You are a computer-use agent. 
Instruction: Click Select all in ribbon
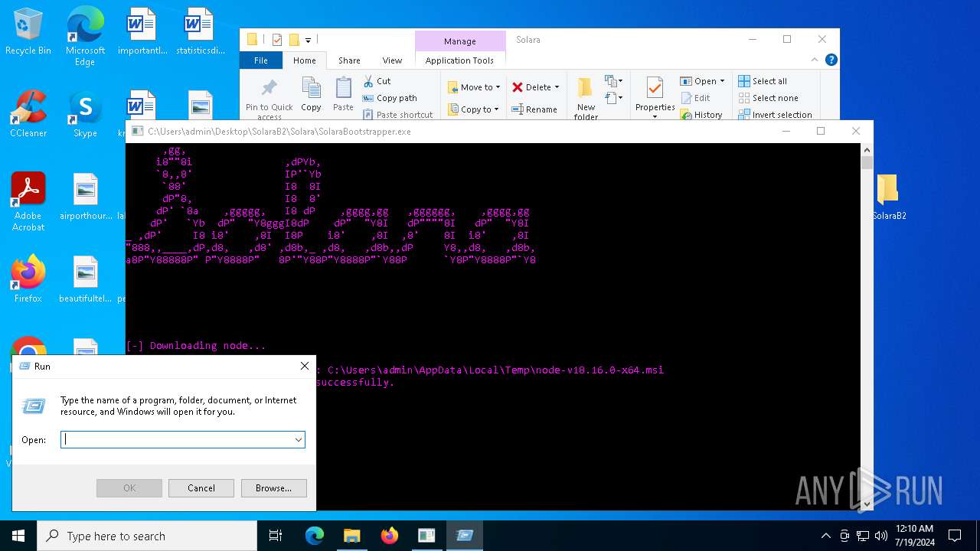coord(762,81)
